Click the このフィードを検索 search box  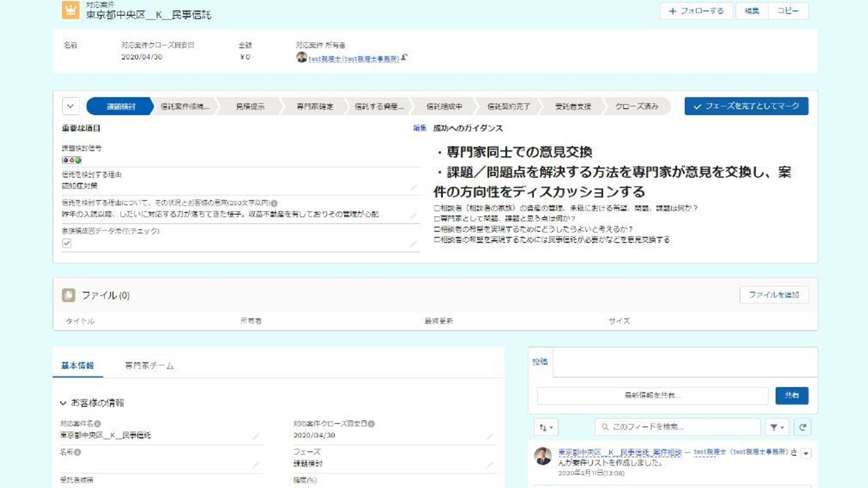point(678,427)
